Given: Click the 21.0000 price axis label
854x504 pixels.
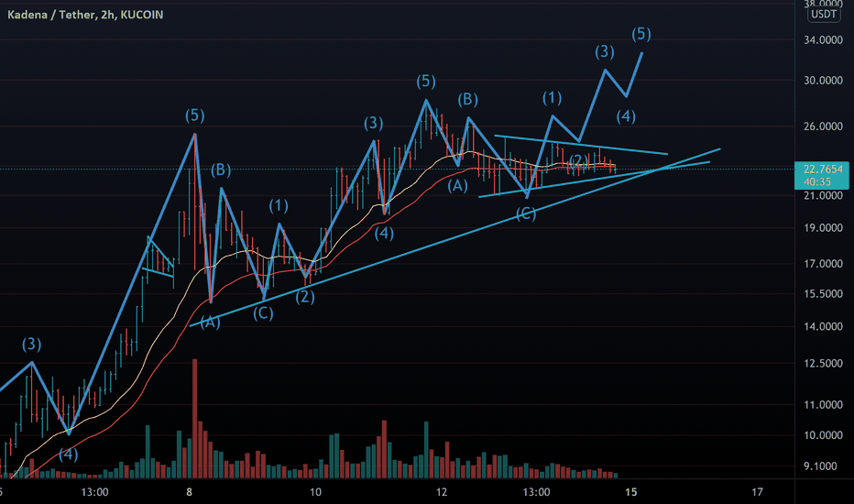Looking at the screenshot, I should pos(823,195).
